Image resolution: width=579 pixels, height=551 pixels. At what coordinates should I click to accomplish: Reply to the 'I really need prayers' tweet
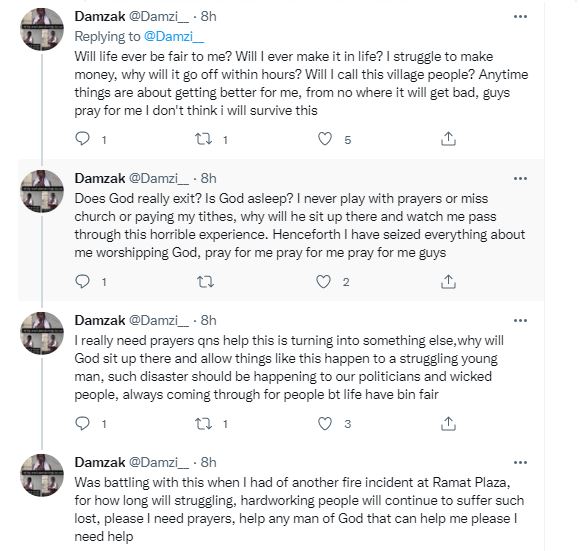(82, 423)
